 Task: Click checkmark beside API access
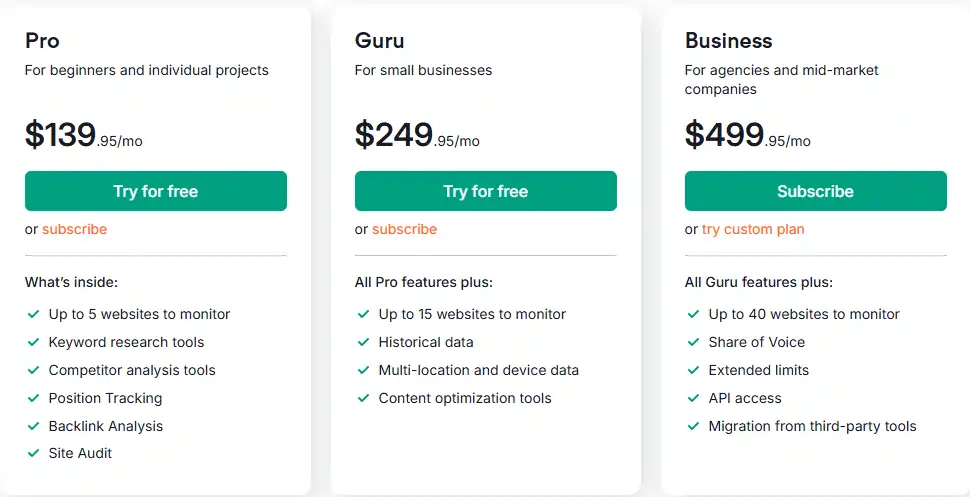tap(693, 398)
